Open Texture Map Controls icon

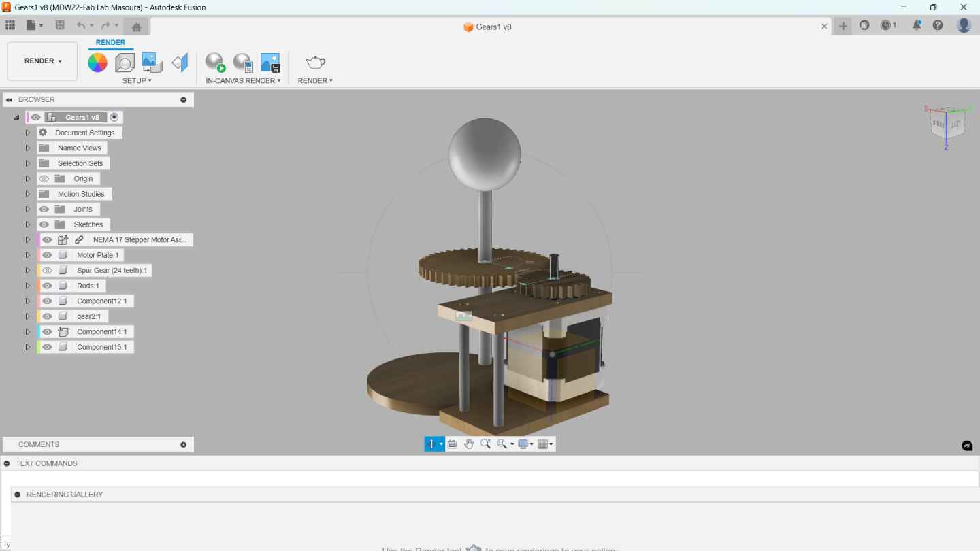tap(180, 63)
